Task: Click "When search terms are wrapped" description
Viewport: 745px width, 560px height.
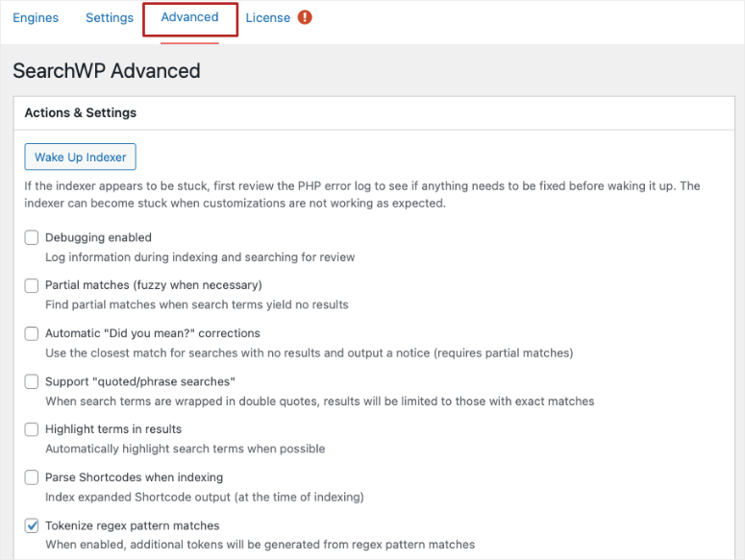Action: tap(320, 402)
